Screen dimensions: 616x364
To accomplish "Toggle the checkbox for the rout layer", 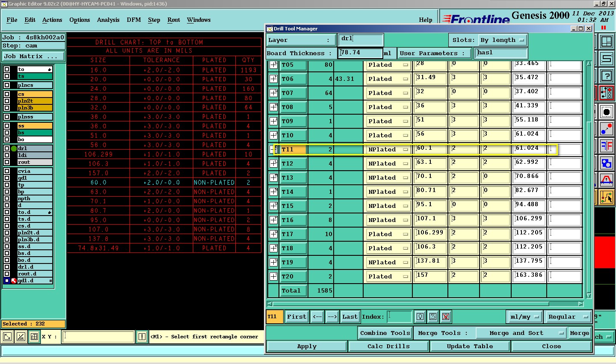I will coord(7,162).
